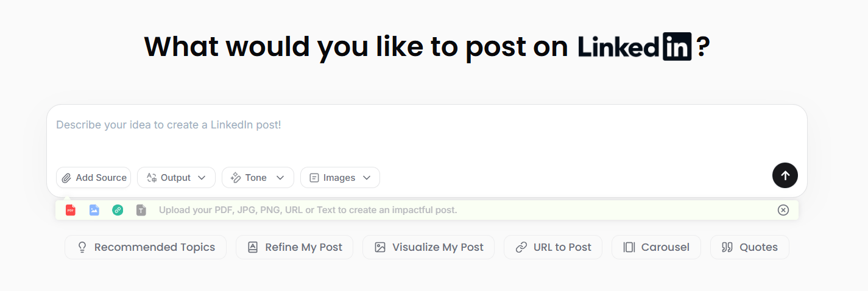Click the green URL link icon
The width and height of the screenshot is (868, 291).
[118, 210]
